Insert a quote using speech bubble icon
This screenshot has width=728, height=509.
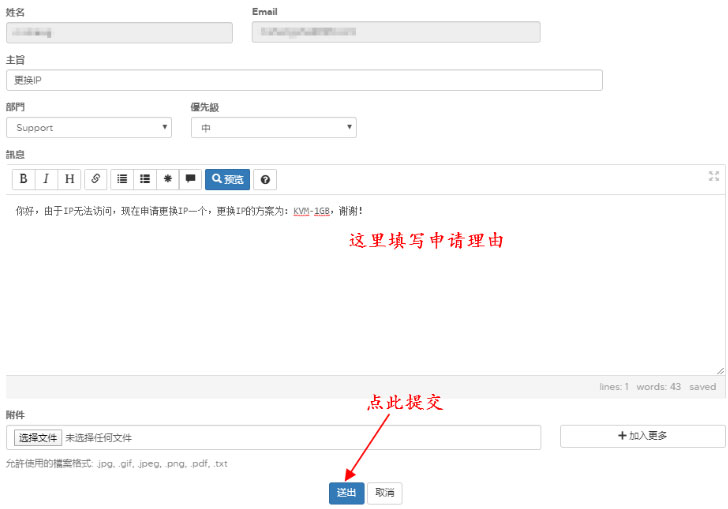click(x=190, y=179)
